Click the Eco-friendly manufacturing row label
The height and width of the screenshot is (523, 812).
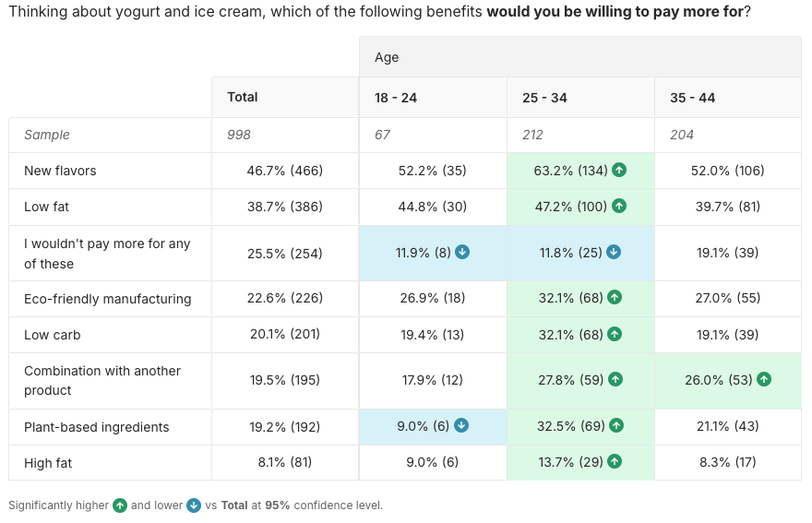pyautogui.click(x=108, y=299)
